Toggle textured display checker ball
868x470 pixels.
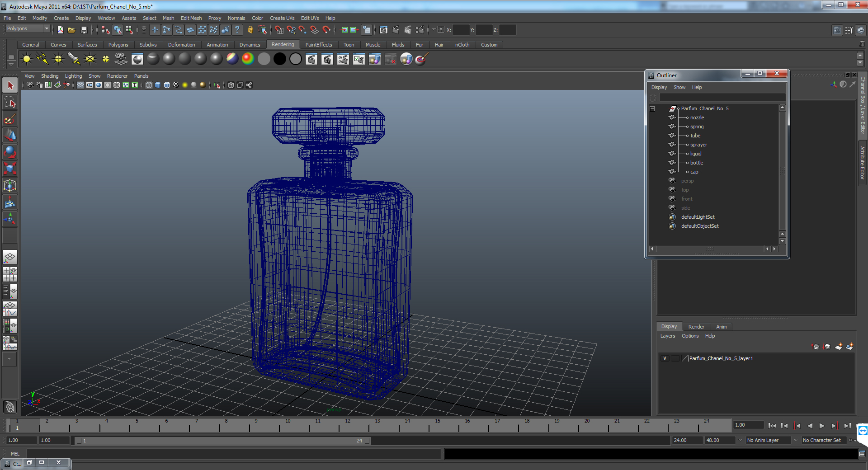[176, 85]
